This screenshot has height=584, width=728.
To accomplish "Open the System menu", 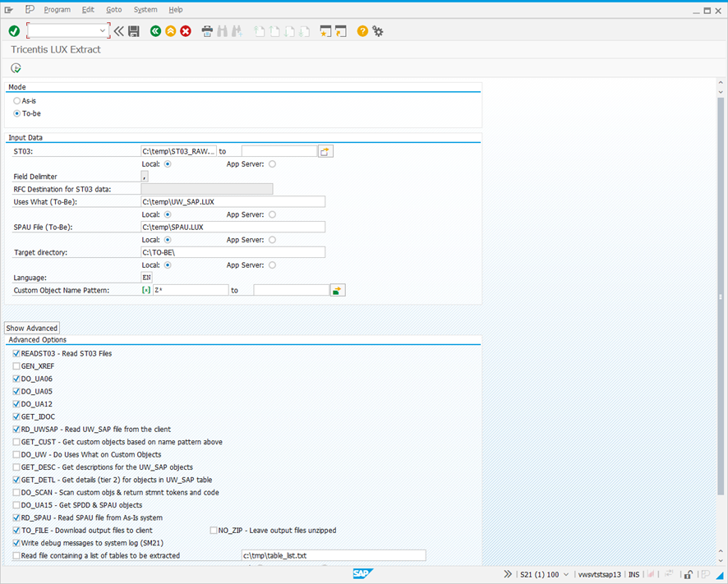I will 145,9.
